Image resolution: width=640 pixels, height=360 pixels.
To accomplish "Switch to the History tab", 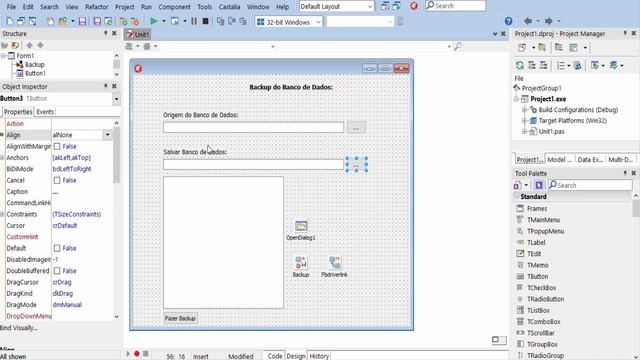I will pyautogui.click(x=319, y=356).
